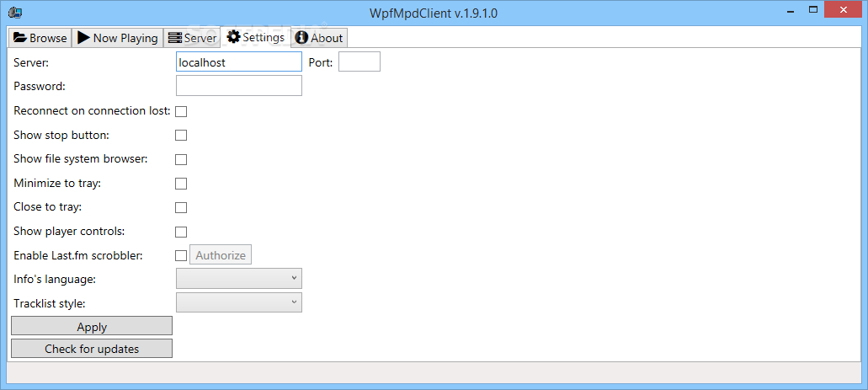Focus the Password field
This screenshot has width=868, height=390.
238,86
